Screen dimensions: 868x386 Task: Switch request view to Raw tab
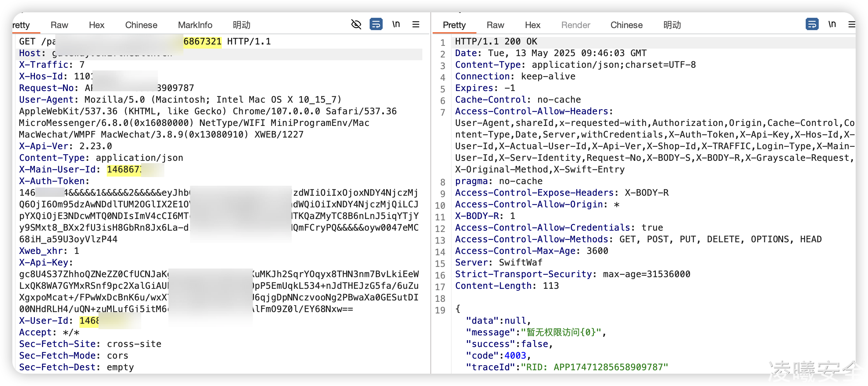[x=59, y=25]
